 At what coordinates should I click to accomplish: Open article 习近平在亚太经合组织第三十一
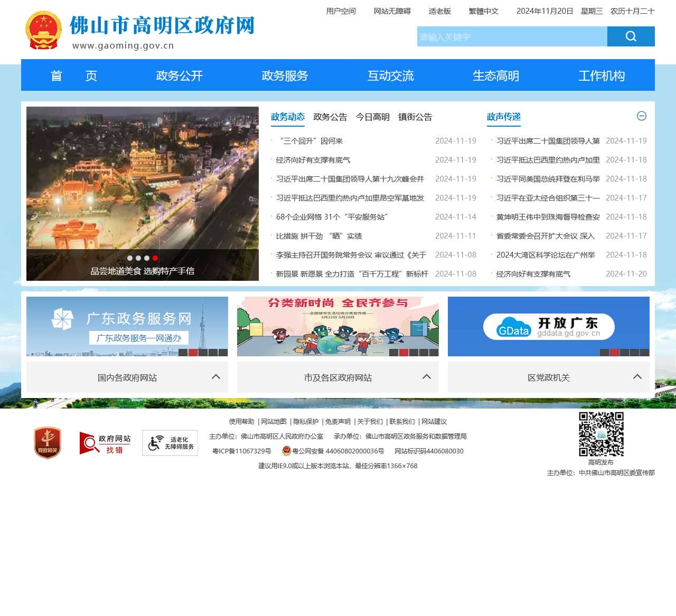[548, 198]
